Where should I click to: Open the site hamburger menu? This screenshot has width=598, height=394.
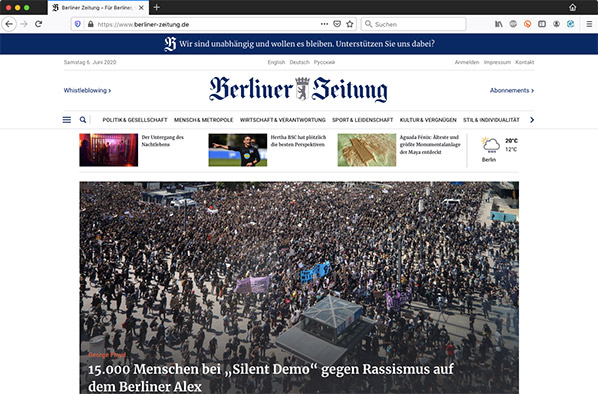coord(67,120)
